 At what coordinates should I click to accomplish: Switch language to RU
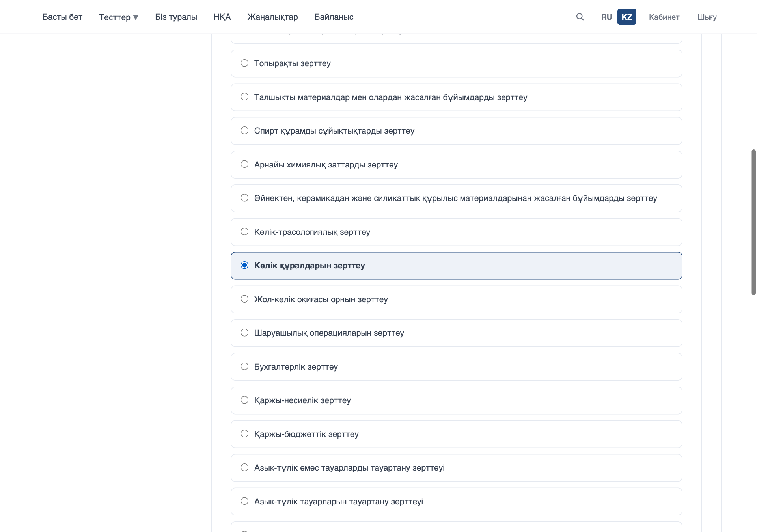pyautogui.click(x=606, y=17)
